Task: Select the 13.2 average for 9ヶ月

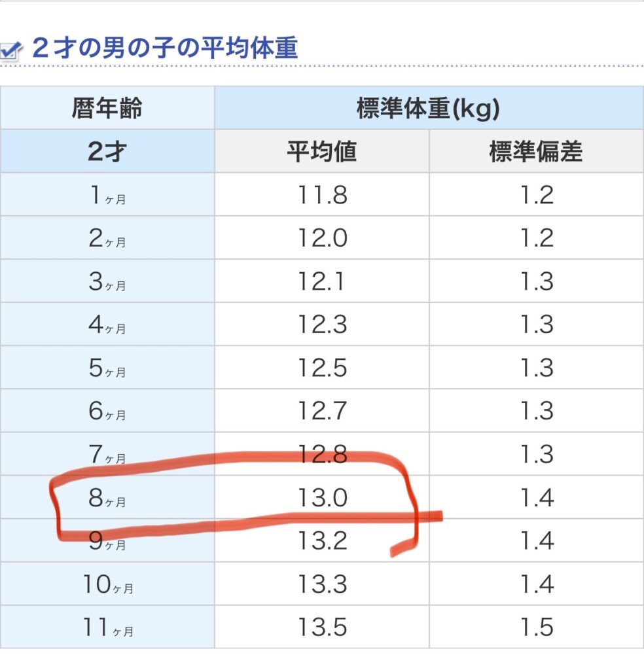Action: pyautogui.click(x=322, y=540)
